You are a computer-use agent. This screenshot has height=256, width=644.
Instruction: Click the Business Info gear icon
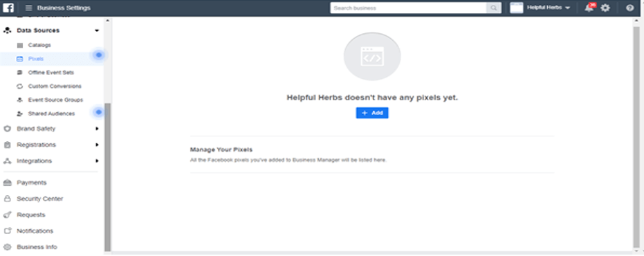[7, 247]
